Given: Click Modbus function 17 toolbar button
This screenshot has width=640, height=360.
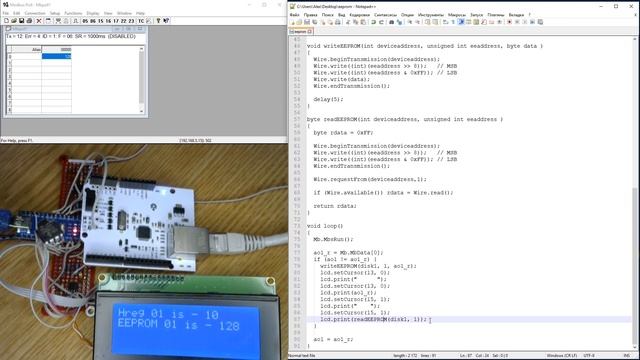Looking at the screenshot, I should (116, 21).
